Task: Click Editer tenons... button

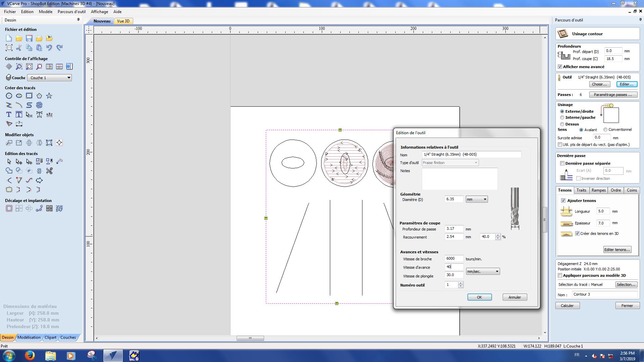Action: pyautogui.click(x=617, y=250)
